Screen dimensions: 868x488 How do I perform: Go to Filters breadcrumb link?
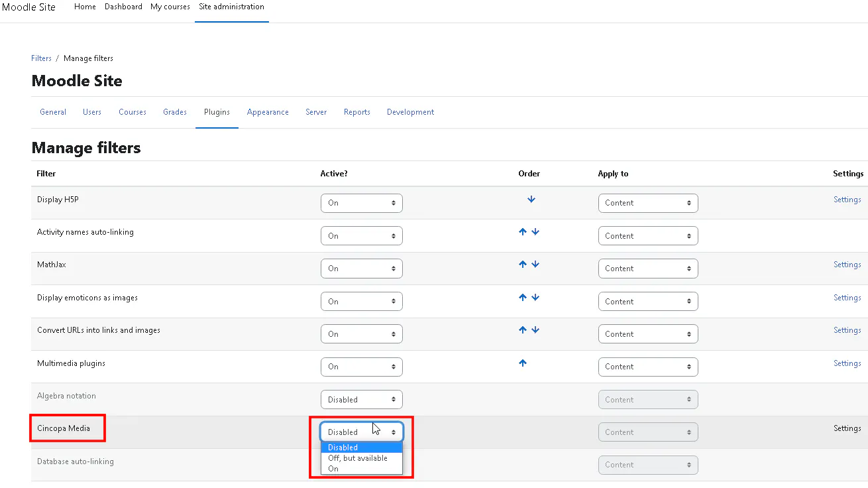click(x=41, y=58)
